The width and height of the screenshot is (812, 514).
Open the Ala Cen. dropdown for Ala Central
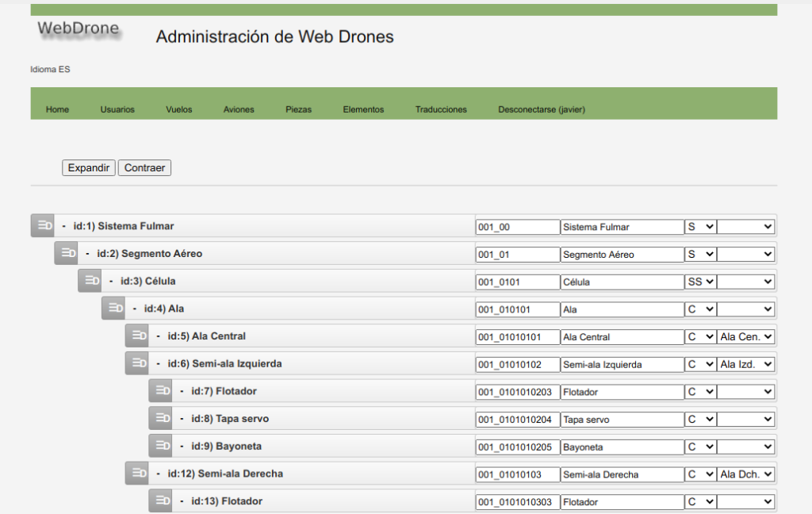click(746, 337)
